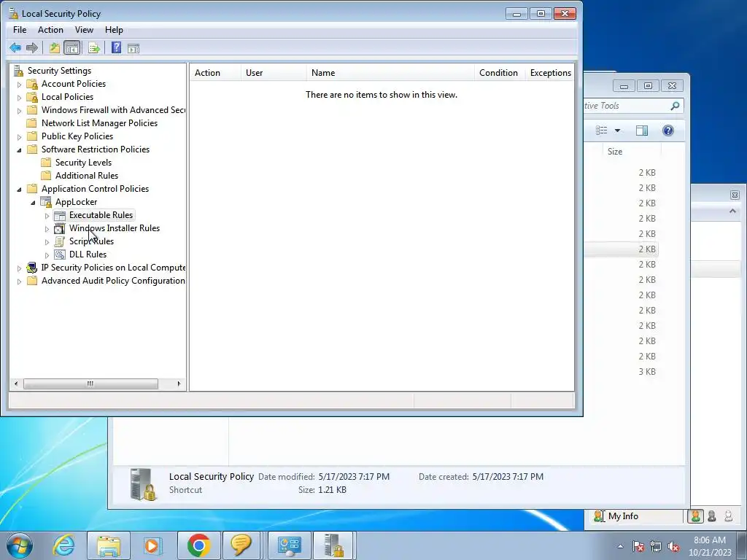Screen dimensions: 747x560
Task: Click the Back arrow toolbar icon
Action: pyautogui.click(x=15, y=47)
